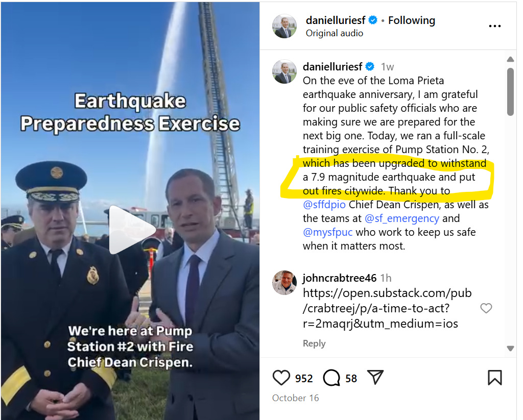Image resolution: width=523 pixels, height=420 pixels.
Task: Click the scrollbar down arrow
Action: click(x=510, y=349)
